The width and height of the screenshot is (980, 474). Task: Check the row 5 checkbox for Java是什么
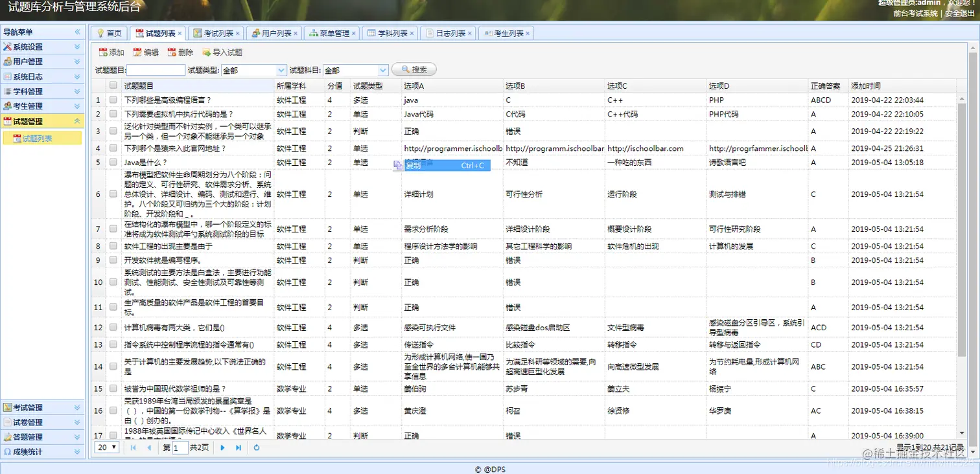coord(113,162)
